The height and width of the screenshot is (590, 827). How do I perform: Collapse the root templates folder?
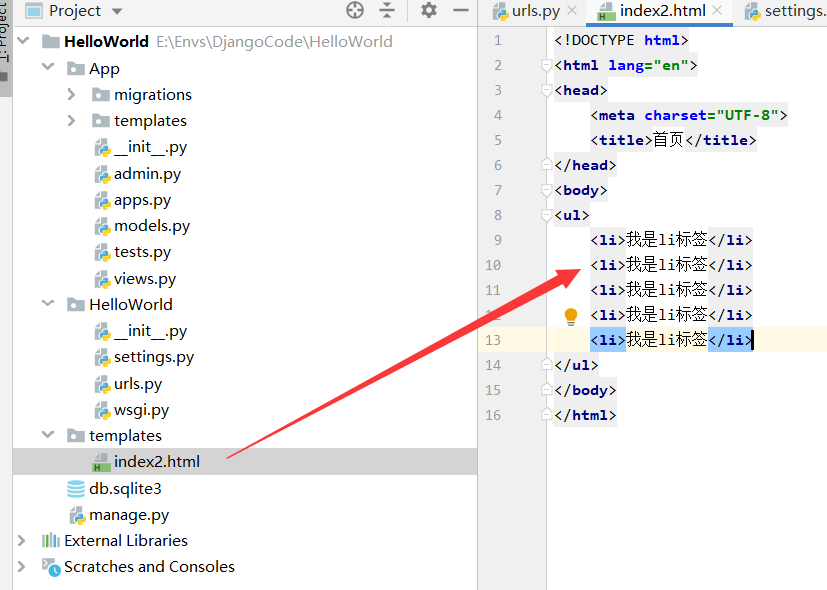click(x=48, y=434)
